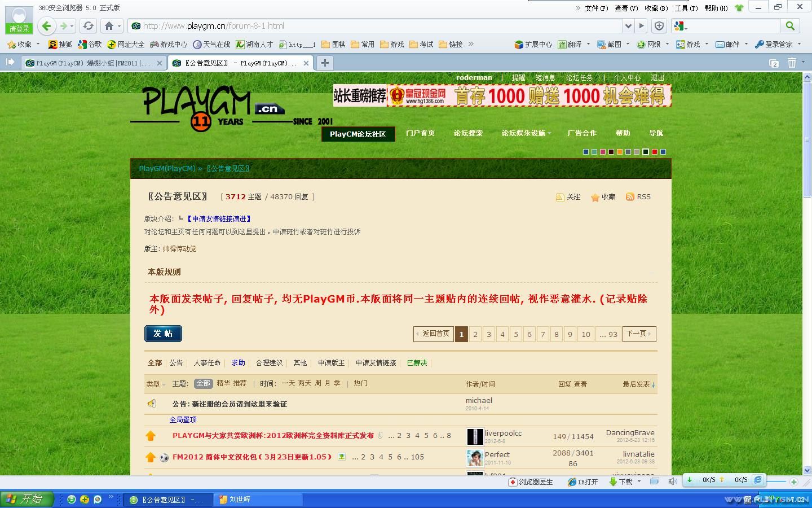Expand the 收藏 favorites dropdown arrow
812x508 pixels.
coord(38,43)
